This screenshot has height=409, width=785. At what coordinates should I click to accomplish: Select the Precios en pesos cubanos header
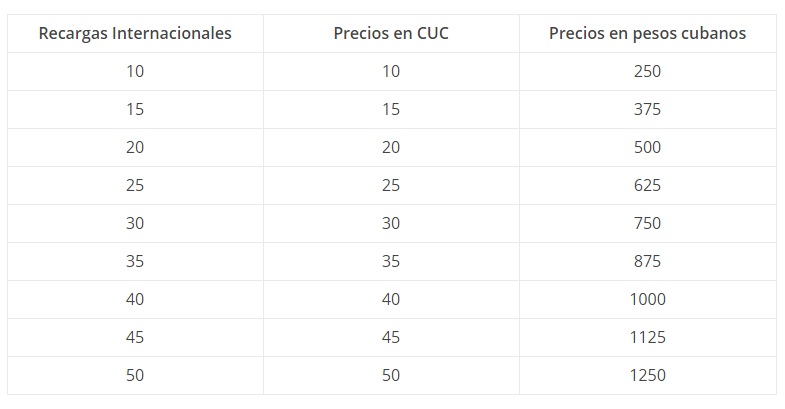(x=647, y=33)
